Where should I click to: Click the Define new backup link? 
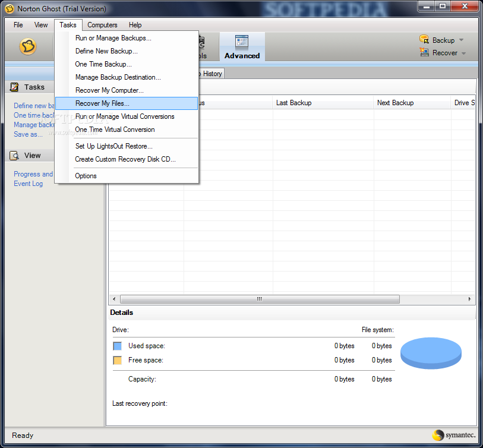pos(34,106)
